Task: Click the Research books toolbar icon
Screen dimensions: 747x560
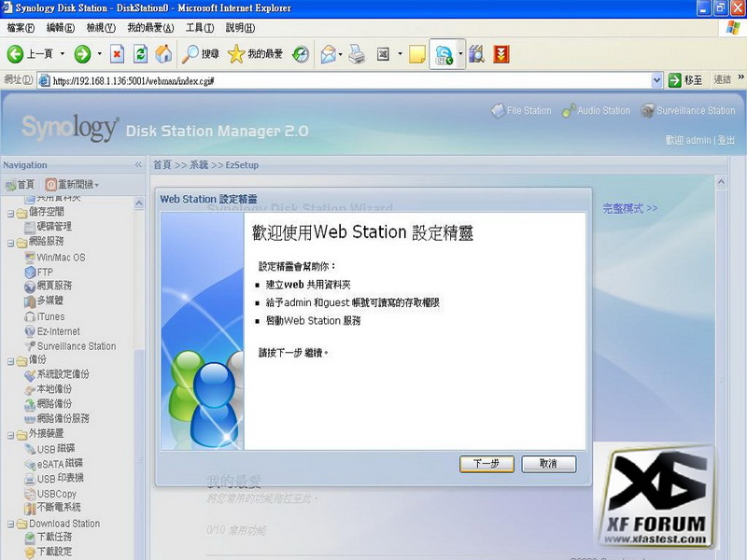Action: click(476, 54)
